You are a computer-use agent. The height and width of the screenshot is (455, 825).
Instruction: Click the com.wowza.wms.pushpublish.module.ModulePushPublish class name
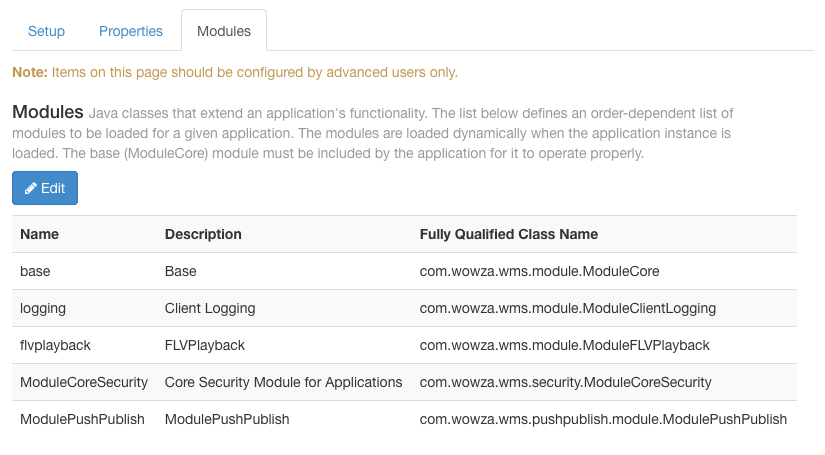coord(603,419)
